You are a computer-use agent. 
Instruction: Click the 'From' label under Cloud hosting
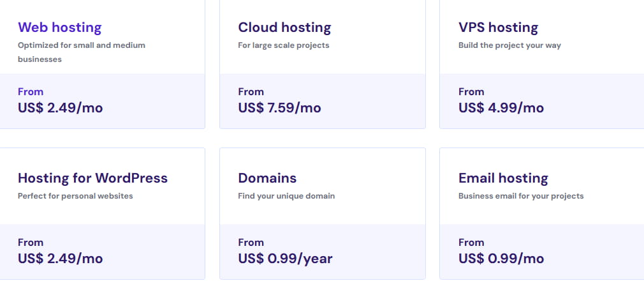[251, 92]
